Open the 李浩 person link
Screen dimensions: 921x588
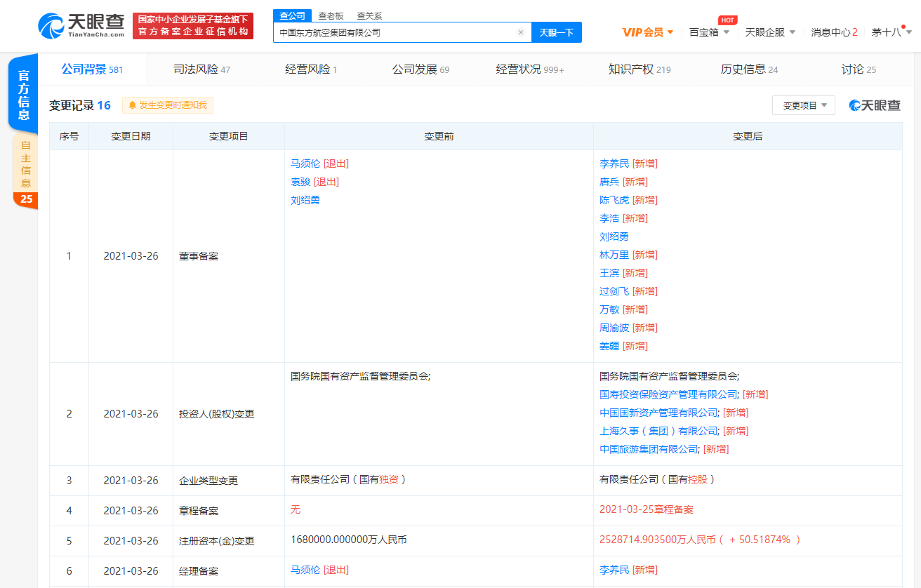(609, 218)
